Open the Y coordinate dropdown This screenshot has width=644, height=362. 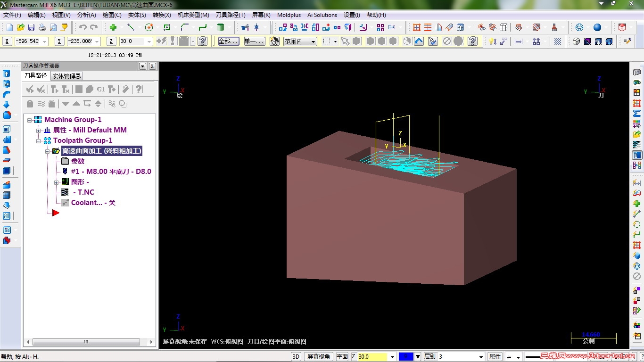(97, 41)
